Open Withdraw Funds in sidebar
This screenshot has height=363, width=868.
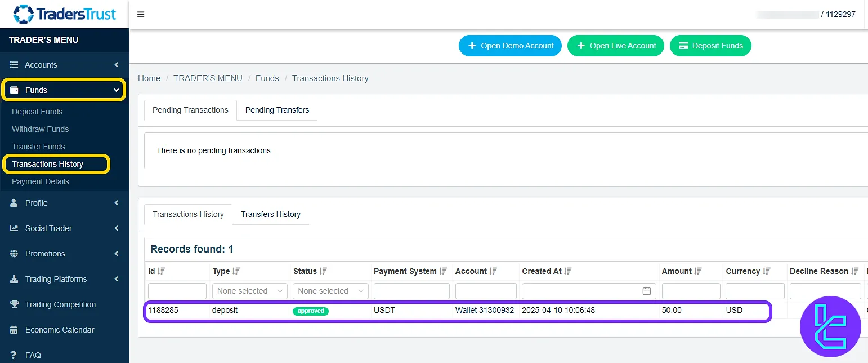click(x=40, y=129)
